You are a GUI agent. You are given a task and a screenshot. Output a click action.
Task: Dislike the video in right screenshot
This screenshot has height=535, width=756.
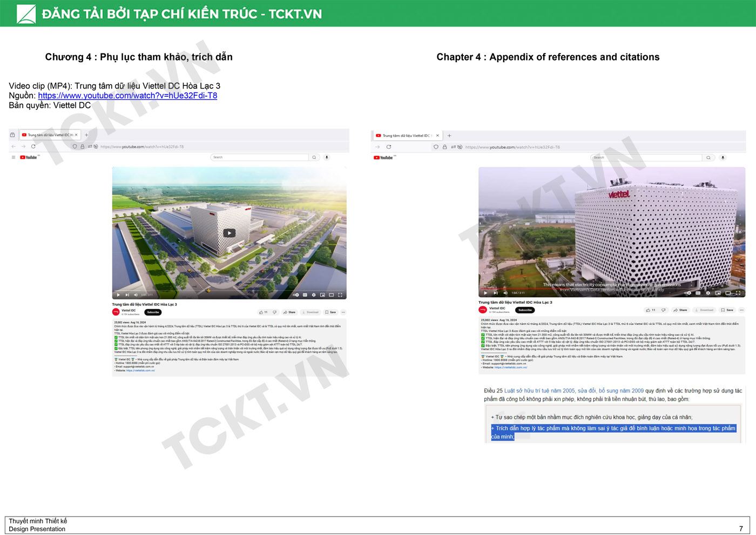664,310
